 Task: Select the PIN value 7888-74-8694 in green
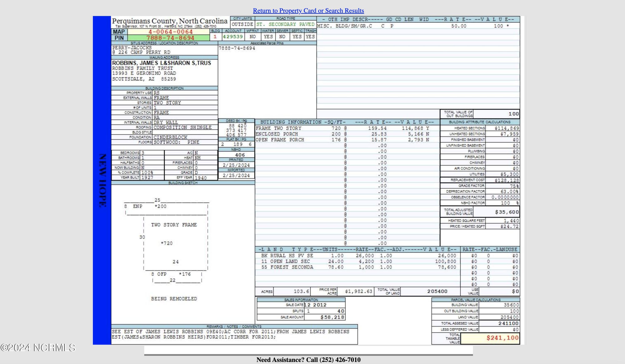(170, 38)
